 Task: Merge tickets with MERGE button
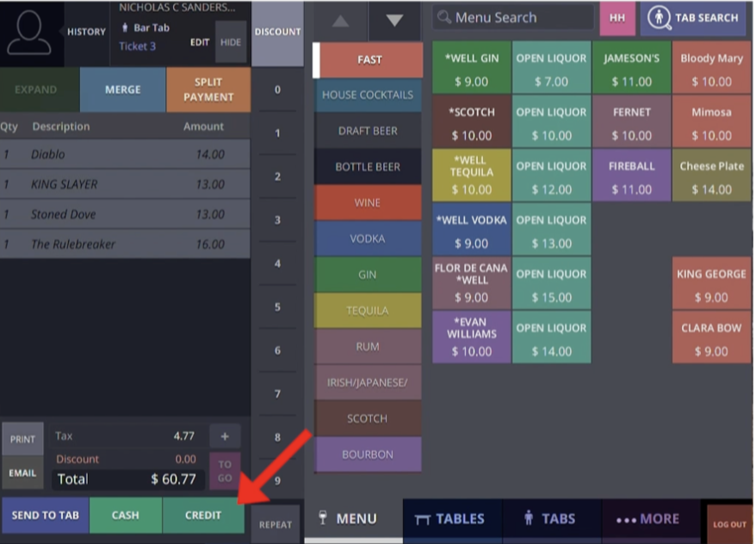pos(123,90)
